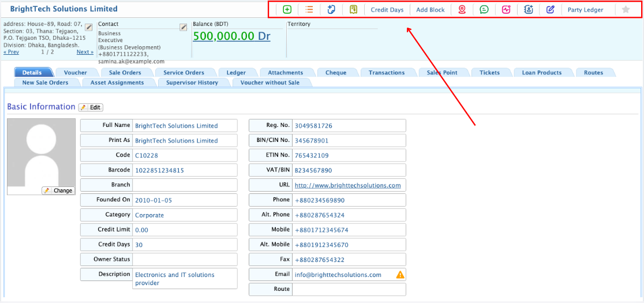
Task: Click the green chat message icon
Action: 484,10
